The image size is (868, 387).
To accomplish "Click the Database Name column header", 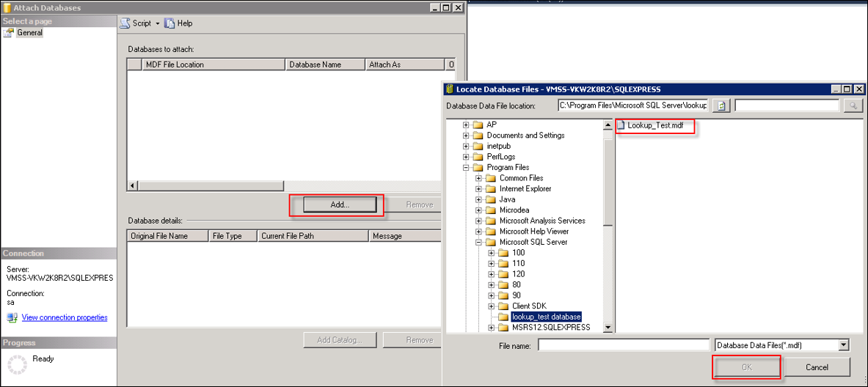I will click(x=325, y=64).
